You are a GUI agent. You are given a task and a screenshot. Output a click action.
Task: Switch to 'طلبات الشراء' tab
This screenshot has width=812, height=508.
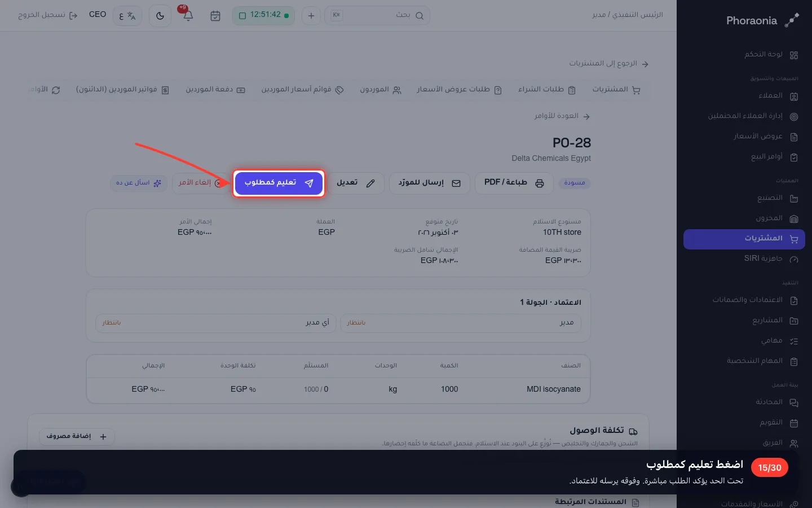[547, 89]
